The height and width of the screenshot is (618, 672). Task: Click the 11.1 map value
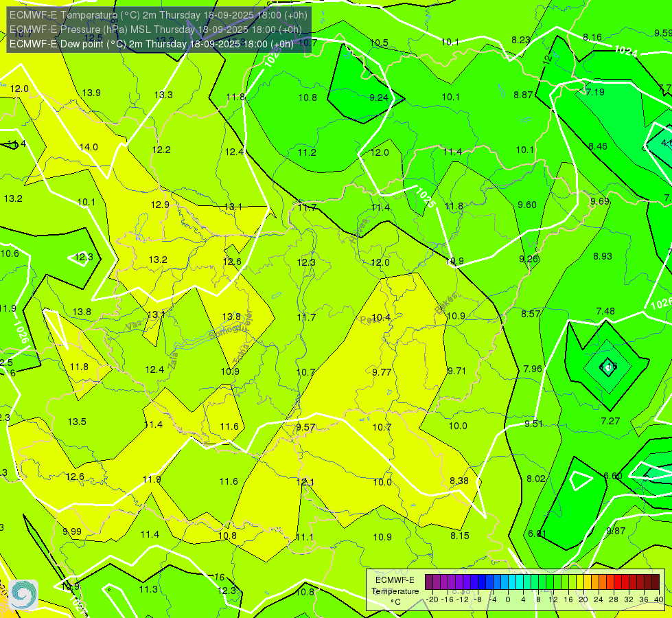click(305, 537)
